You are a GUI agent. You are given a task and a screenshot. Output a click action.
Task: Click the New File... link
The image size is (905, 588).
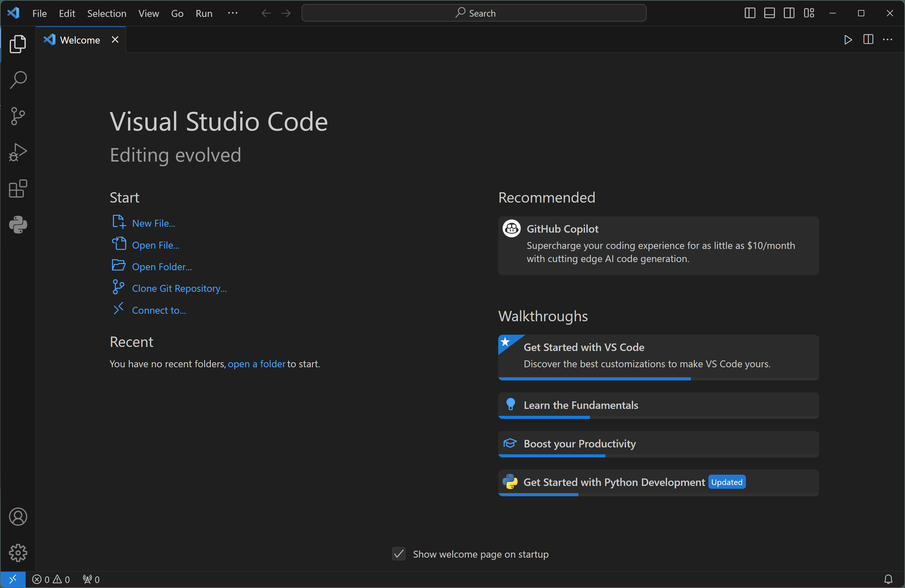[154, 223]
